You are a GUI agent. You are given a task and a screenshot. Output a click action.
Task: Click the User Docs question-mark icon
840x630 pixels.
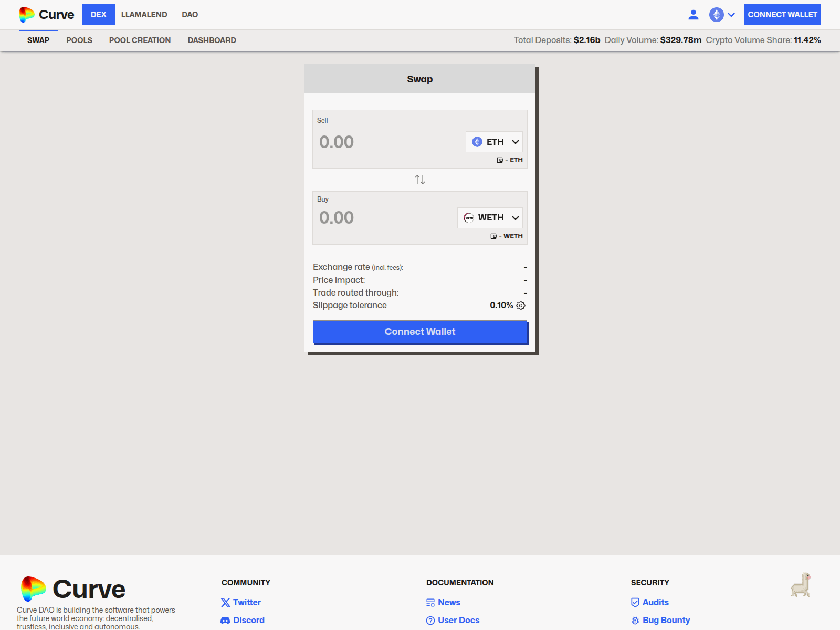click(430, 621)
